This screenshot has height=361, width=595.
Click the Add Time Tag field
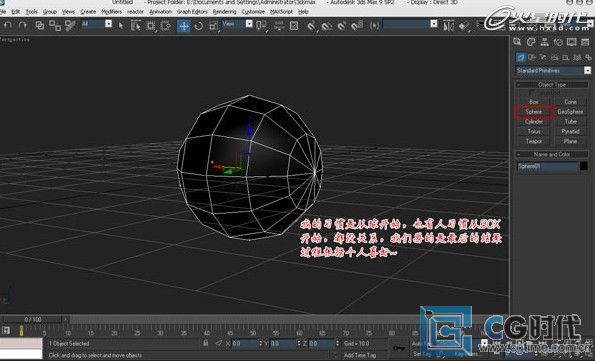click(360, 355)
